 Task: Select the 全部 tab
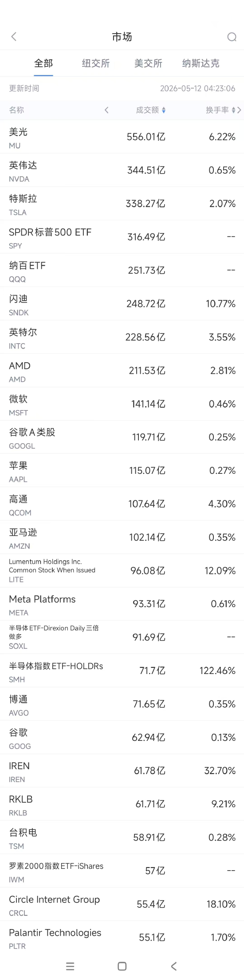click(43, 63)
